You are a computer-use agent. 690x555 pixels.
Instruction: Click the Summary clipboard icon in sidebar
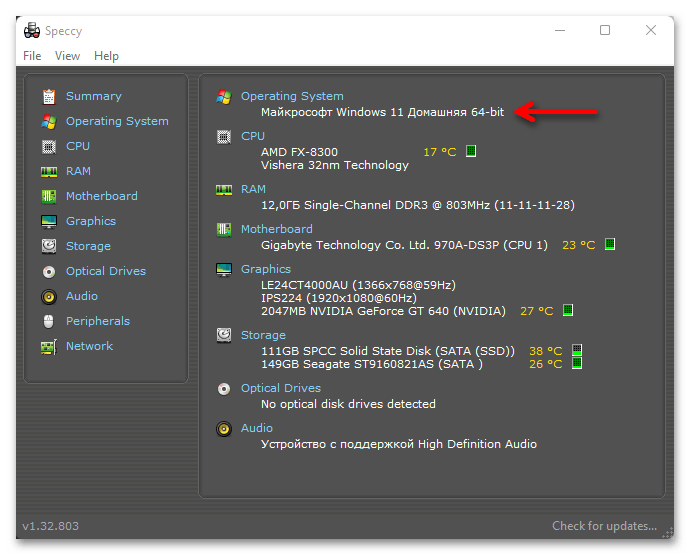coord(49,96)
